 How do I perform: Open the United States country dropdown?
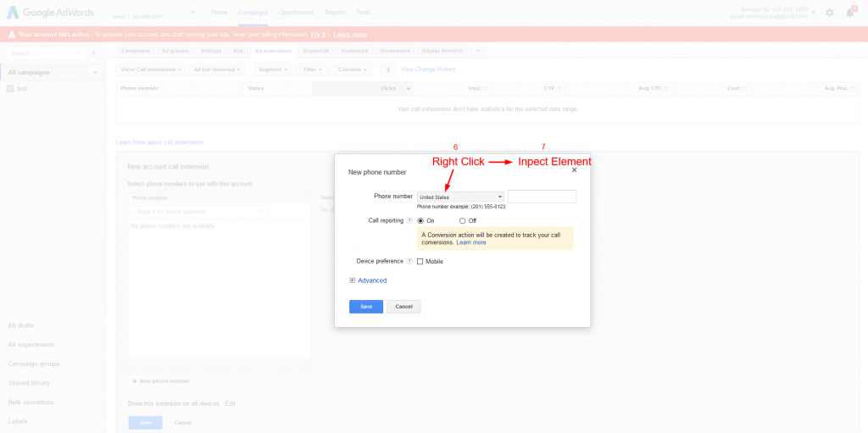point(460,197)
